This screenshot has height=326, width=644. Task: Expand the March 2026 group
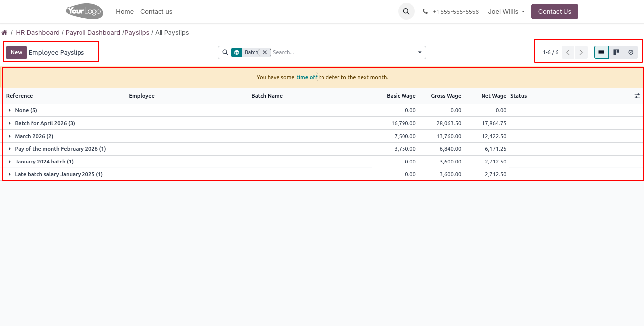click(34, 136)
